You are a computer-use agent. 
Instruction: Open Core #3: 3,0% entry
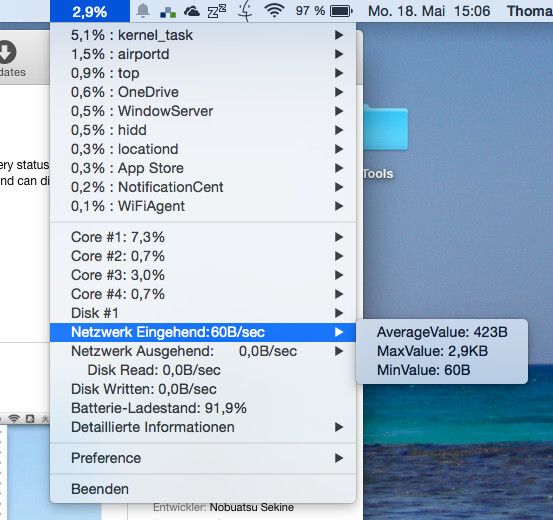tap(203, 275)
